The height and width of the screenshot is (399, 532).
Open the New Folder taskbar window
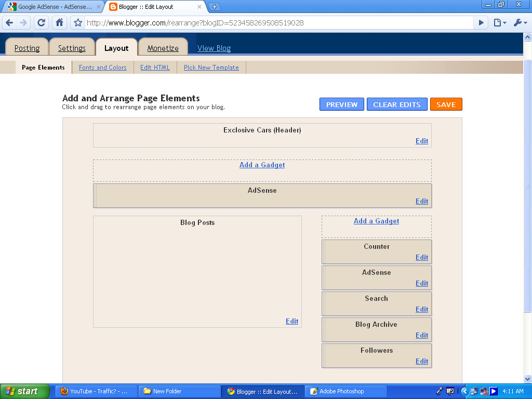pyautogui.click(x=179, y=391)
